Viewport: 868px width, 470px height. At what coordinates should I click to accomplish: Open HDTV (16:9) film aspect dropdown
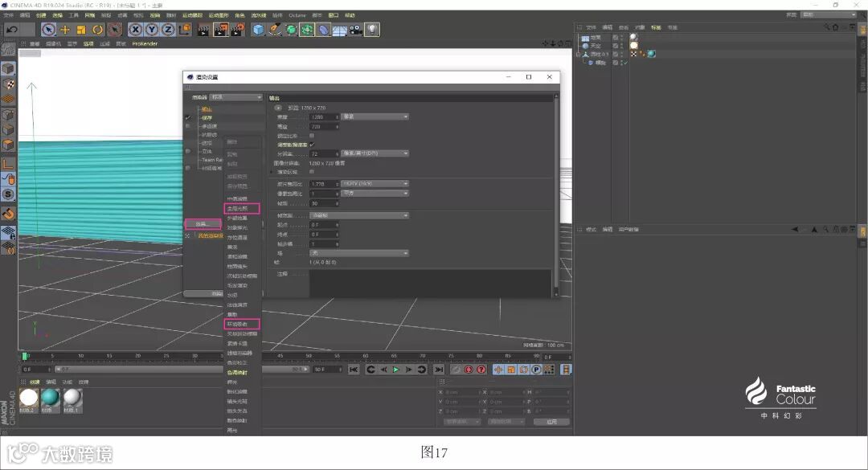(x=375, y=183)
